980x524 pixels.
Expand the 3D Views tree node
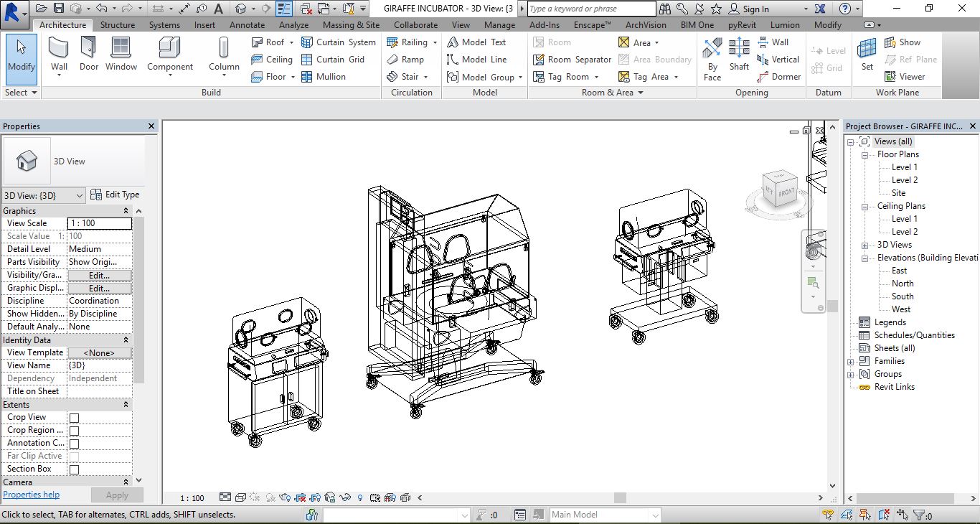tap(865, 245)
